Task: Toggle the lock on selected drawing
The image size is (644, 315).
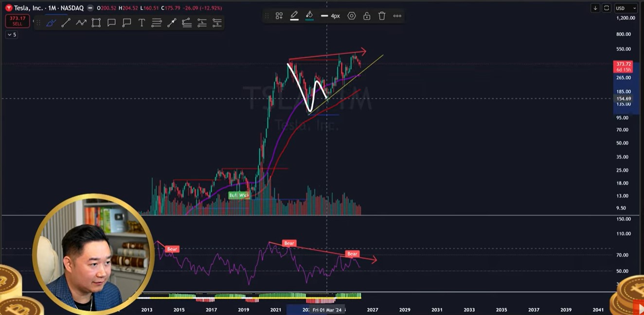Action: pos(367,16)
